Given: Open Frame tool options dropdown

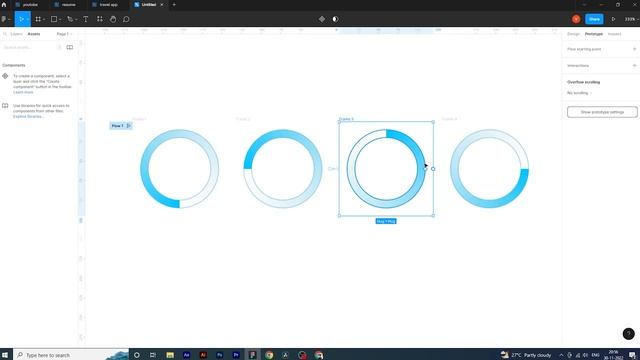Looking at the screenshot, I should pyautogui.click(x=44, y=19).
